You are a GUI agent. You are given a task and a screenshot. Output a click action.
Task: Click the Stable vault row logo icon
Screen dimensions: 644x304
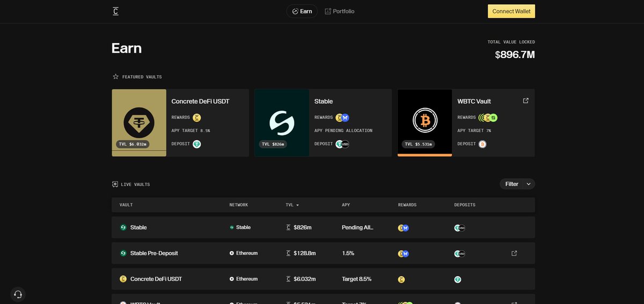click(123, 227)
